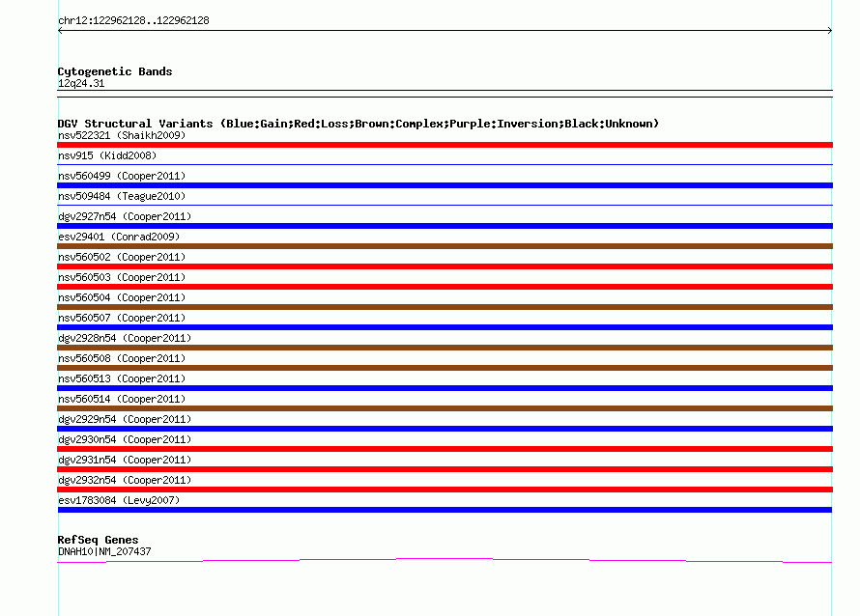
Task: Click the red bar under dgv2930n54
Action: 444,449
